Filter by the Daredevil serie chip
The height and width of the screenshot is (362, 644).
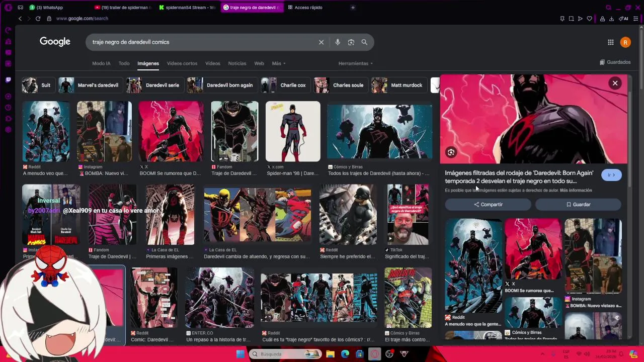[x=154, y=85]
